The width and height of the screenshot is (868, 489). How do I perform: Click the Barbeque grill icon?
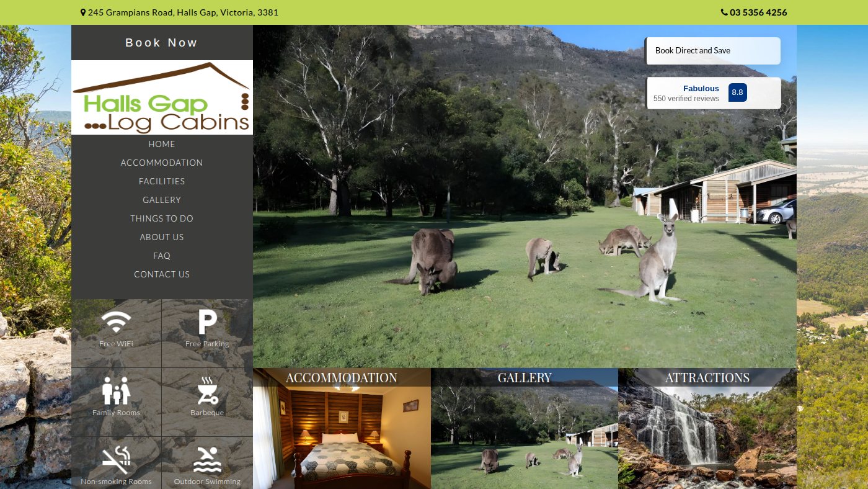coord(207,390)
